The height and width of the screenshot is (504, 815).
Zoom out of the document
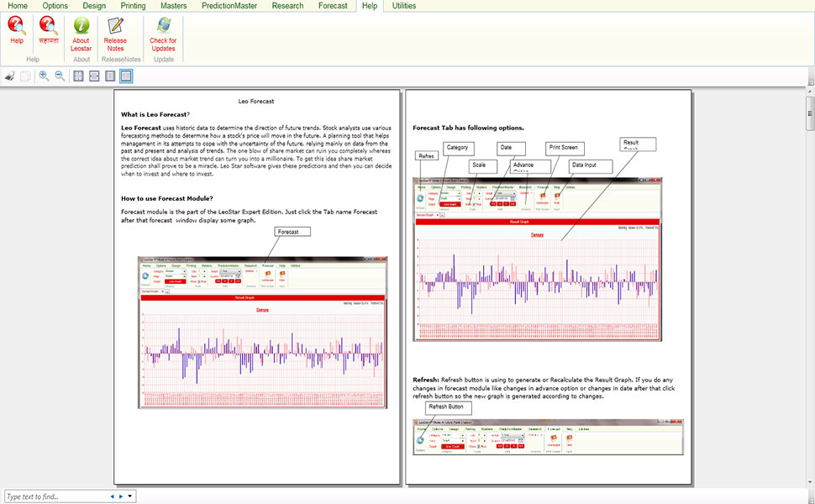60,76
